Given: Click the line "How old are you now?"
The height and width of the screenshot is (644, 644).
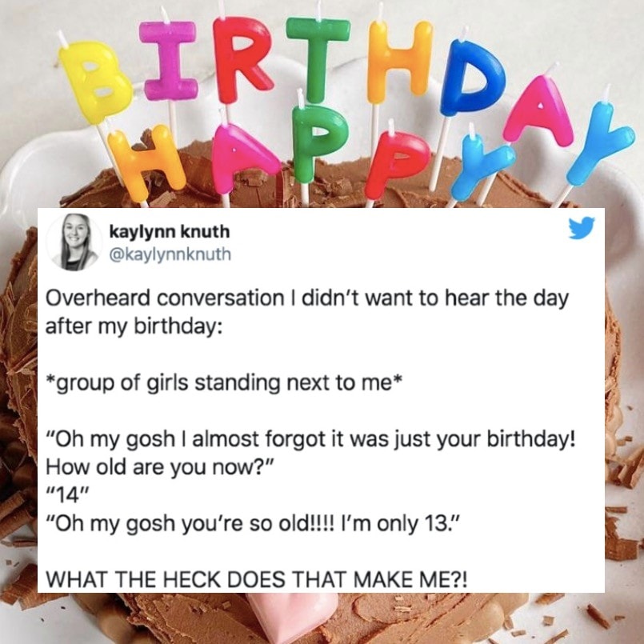Looking at the screenshot, I should click(x=159, y=467).
